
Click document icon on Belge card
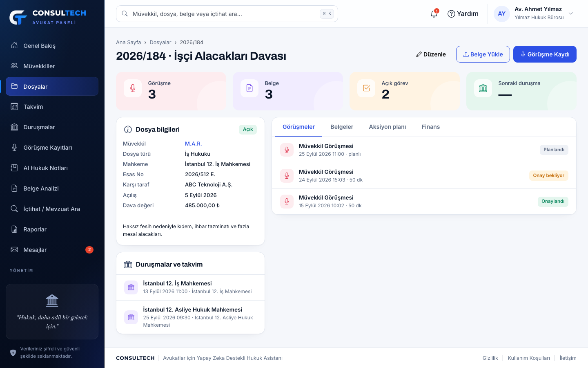[249, 88]
